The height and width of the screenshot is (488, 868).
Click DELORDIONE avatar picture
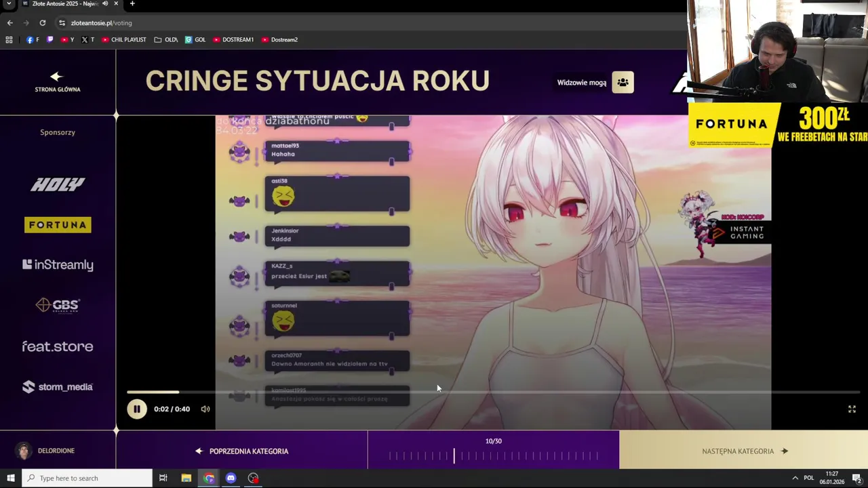(x=24, y=451)
